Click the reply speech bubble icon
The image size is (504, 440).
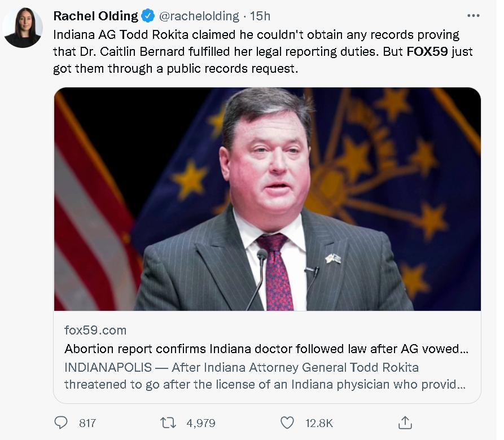[x=60, y=423]
